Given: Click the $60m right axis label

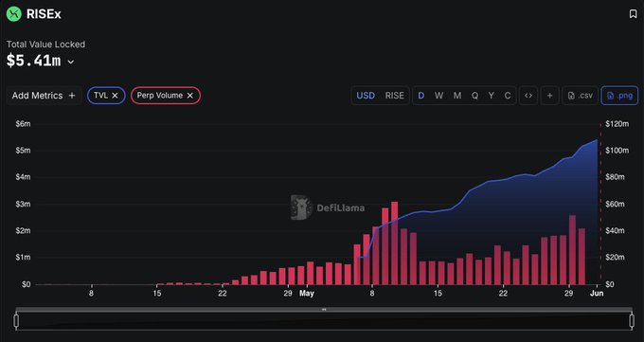Looking at the screenshot, I should [616, 204].
